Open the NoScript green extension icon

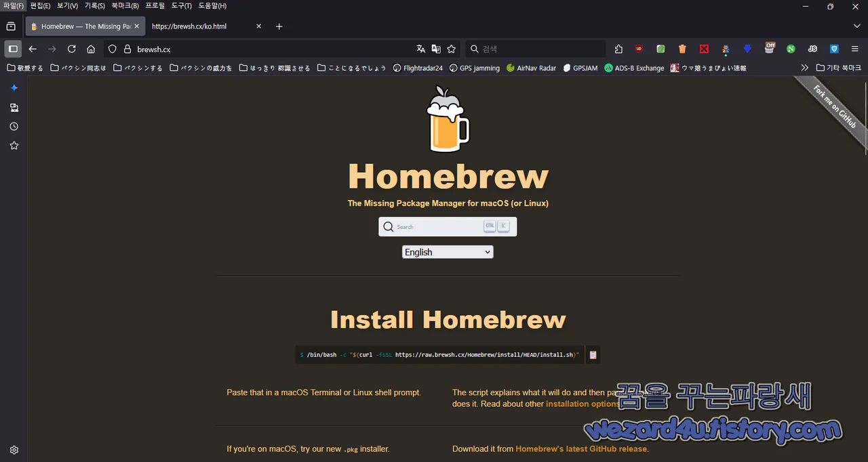(790, 49)
